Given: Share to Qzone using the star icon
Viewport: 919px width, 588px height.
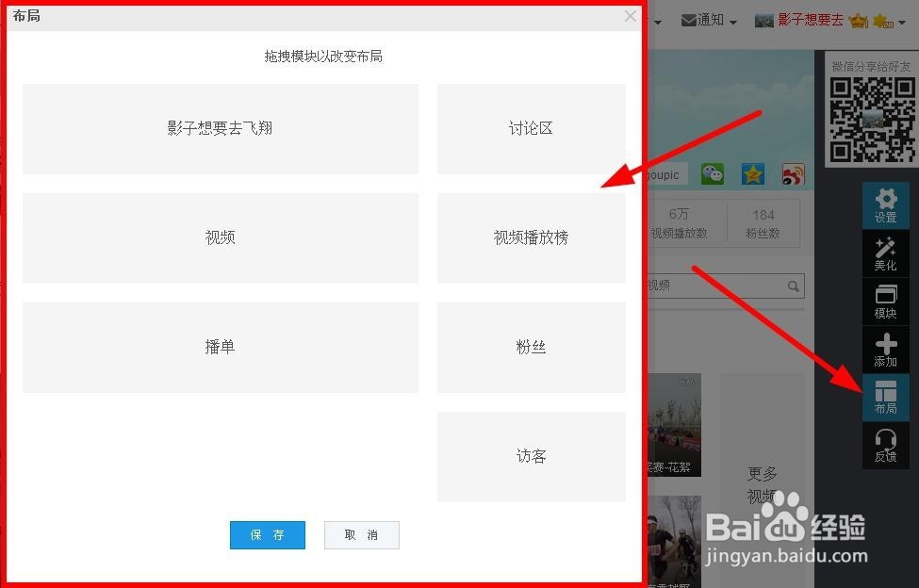Looking at the screenshot, I should click(x=751, y=174).
